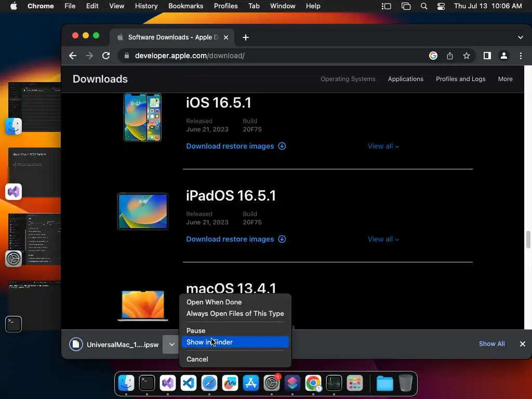Click the download item dropdown chevron
The image size is (532, 399).
(171, 344)
